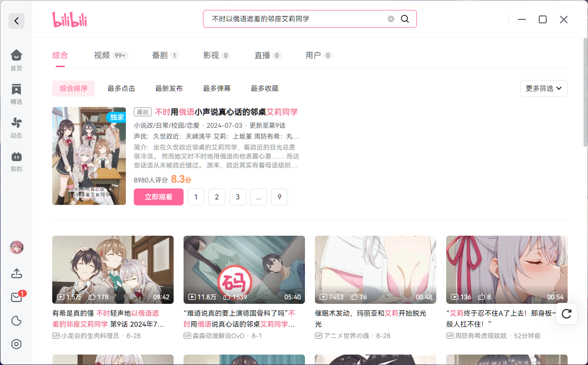Select episode 1 button
The height and width of the screenshot is (365, 588).
196,197
